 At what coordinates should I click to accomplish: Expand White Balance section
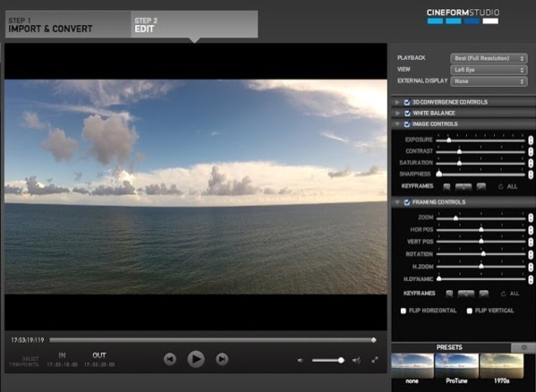(397, 113)
